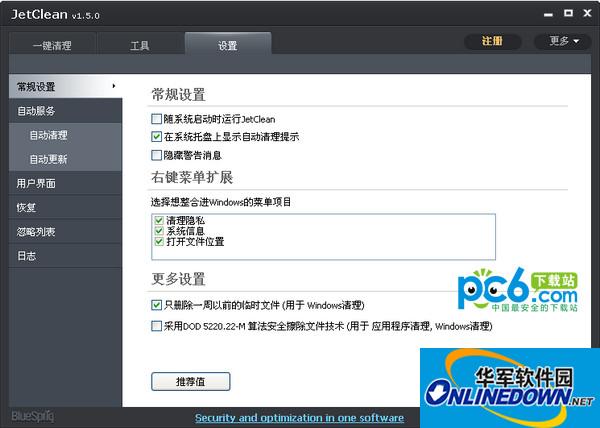
Task: Open 自动服务 in the sidebar
Action: click(x=65, y=111)
